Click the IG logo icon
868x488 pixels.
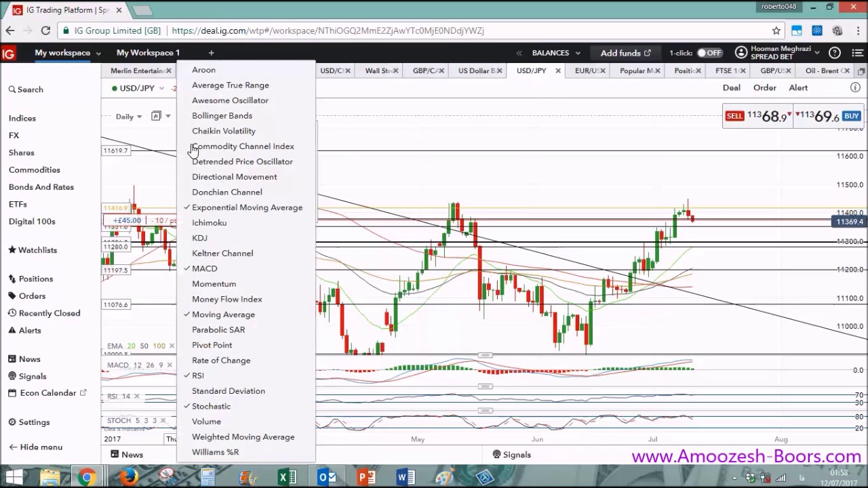(x=9, y=54)
